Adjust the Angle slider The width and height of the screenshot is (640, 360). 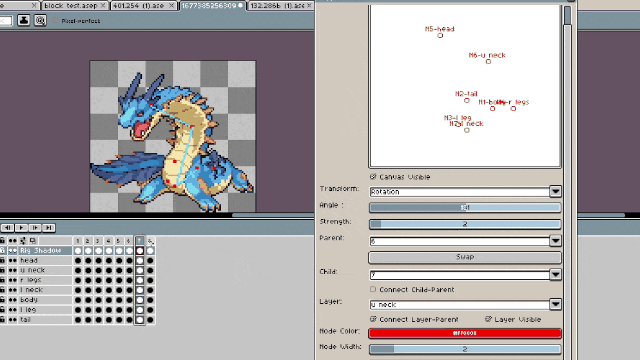pyautogui.click(x=465, y=207)
